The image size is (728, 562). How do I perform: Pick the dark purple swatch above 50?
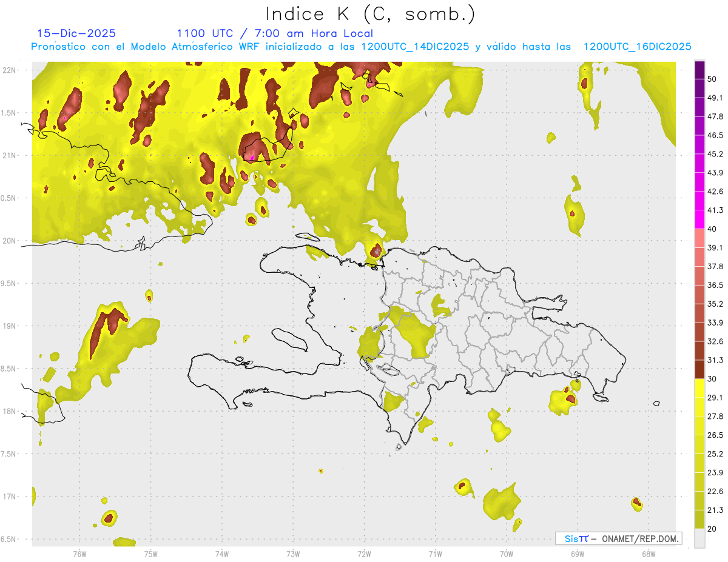tap(699, 70)
